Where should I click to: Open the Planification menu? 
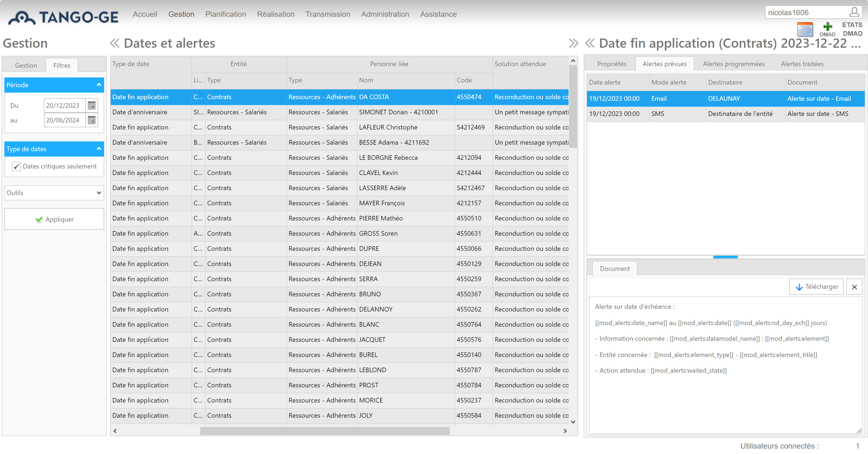225,14
